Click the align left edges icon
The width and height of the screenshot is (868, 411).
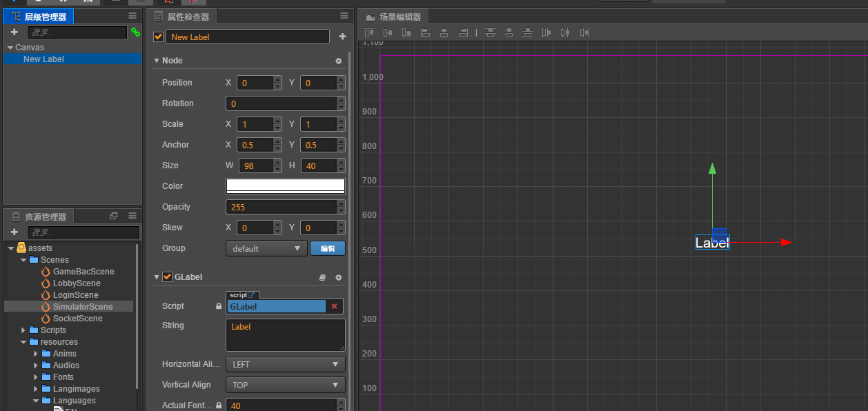pyautogui.click(x=426, y=32)
